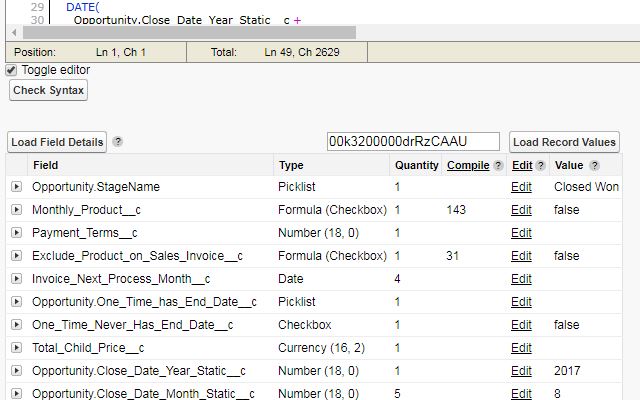Click the Opportunity.StageName field name
640x400 pixels.
pyautogui.click(x=96, y=187)
